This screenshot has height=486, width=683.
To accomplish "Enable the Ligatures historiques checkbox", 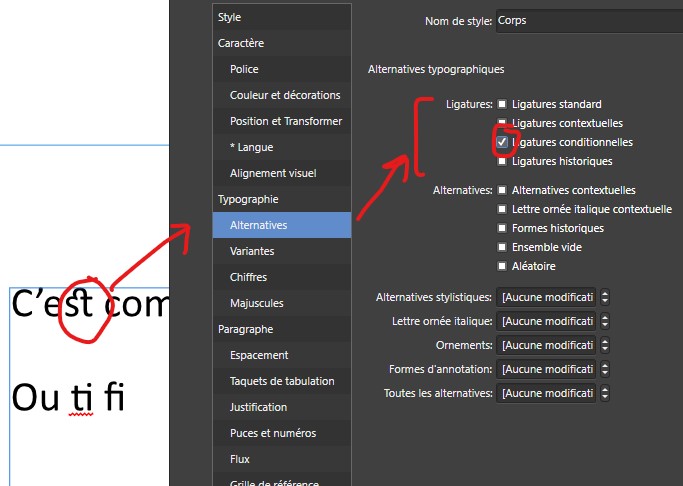I will point(502,161).
